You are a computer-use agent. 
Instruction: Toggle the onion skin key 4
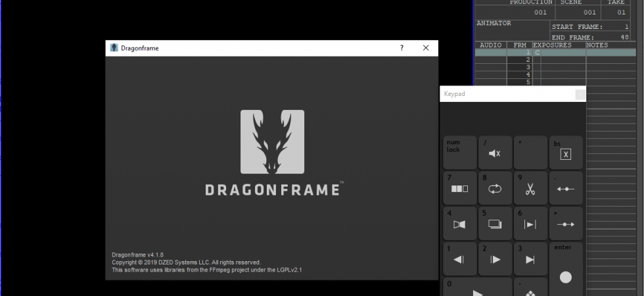(459, 224)
